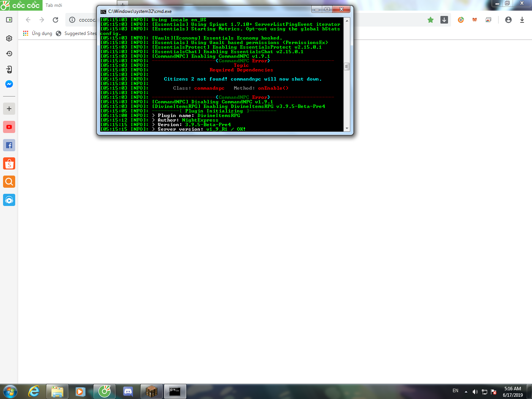The height and width of the screenshot is (399, 532).
Task: Maximize the cmd.exe window
Action: point(327,9)
